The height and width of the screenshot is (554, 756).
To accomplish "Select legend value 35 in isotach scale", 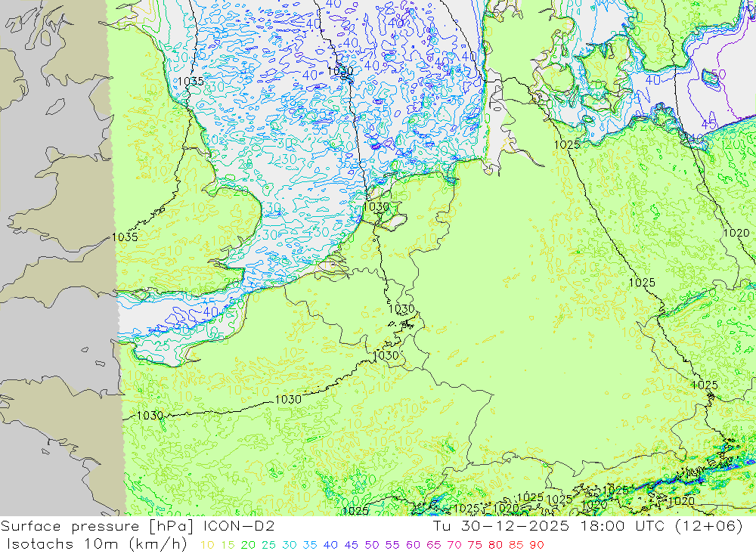I will 310,545.
